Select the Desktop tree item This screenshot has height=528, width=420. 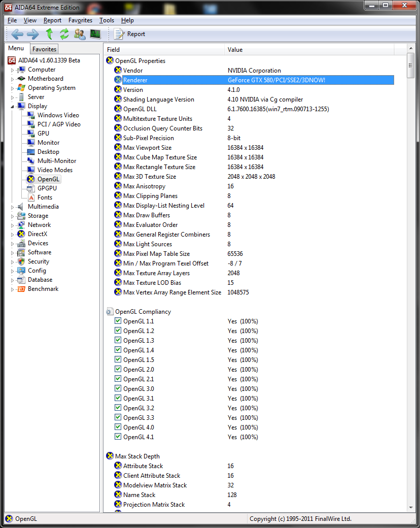[x=48, y=151]
